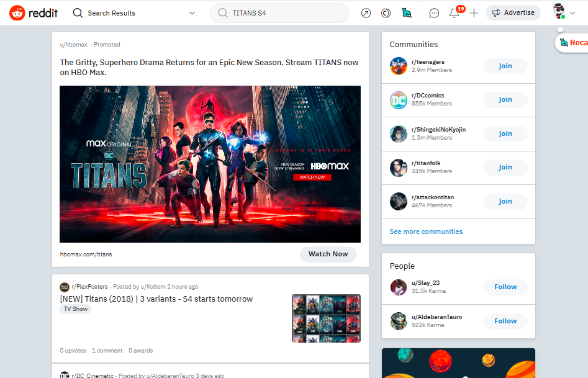Open the Popular arrow icon in header
Screen dimensions: 588x378
(366, 13)
